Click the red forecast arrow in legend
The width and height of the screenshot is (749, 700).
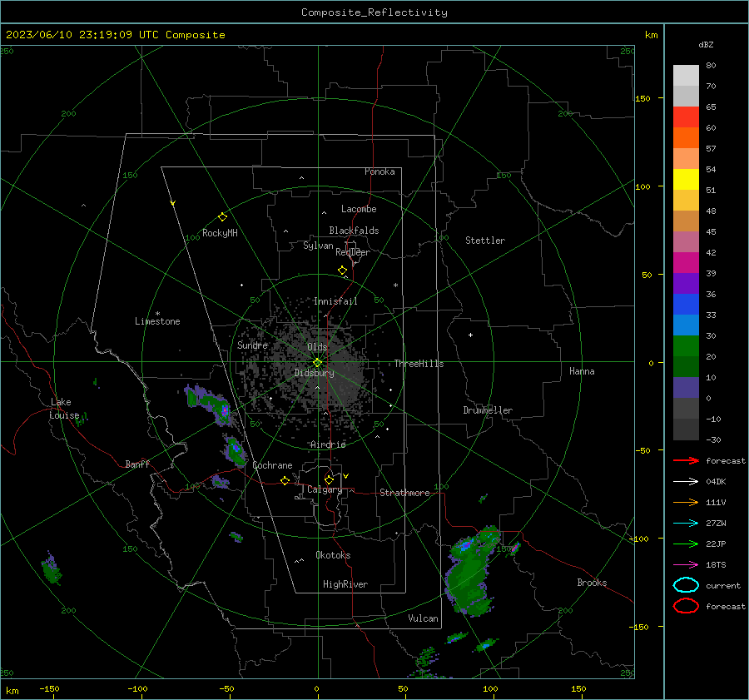(686, 460)
